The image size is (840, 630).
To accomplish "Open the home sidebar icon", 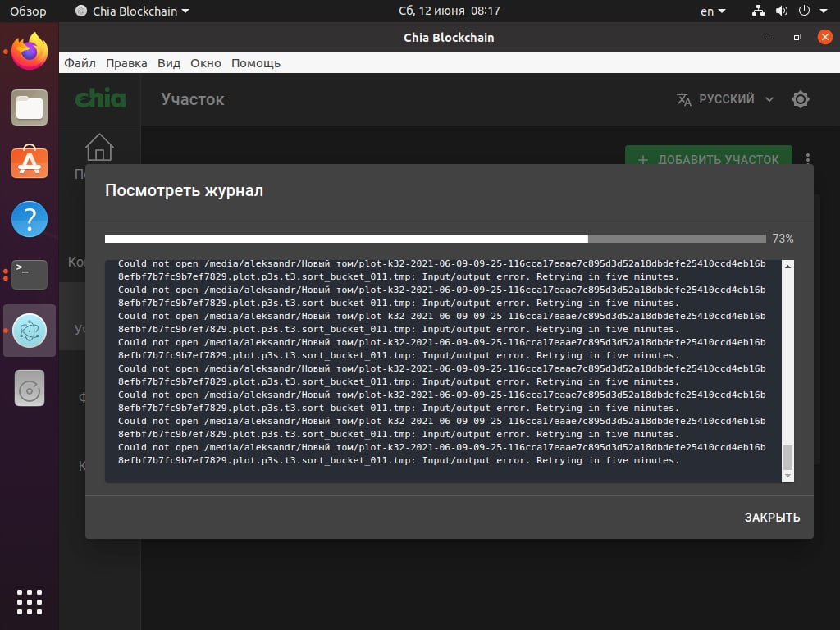I will pos(99,148).
